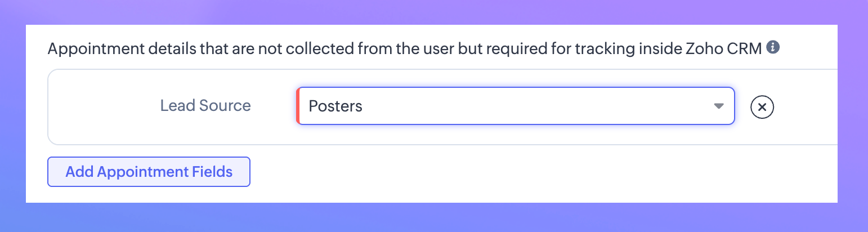Click the appointment details description text

pyautogui.click(x=338, y=48)
